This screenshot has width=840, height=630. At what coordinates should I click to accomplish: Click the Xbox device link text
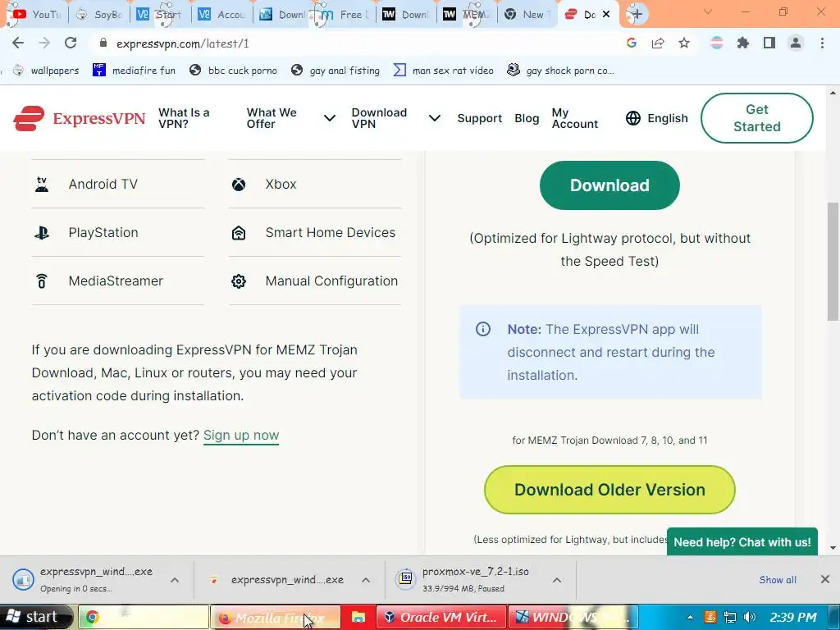281,185
